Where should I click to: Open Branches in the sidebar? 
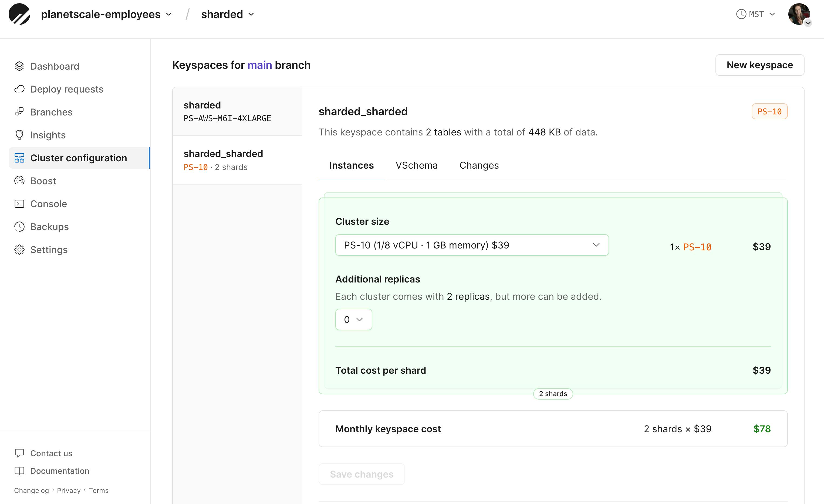[x=51, y=112]
